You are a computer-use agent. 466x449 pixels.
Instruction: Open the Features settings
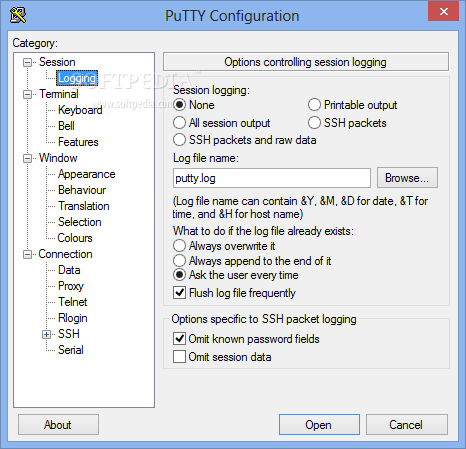tap(78, 142)
